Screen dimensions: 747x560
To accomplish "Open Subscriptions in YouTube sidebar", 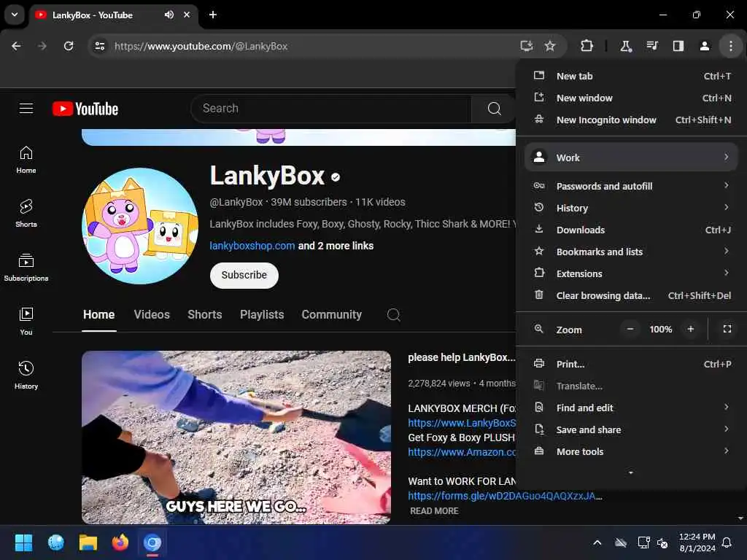I will pos(26,268).
